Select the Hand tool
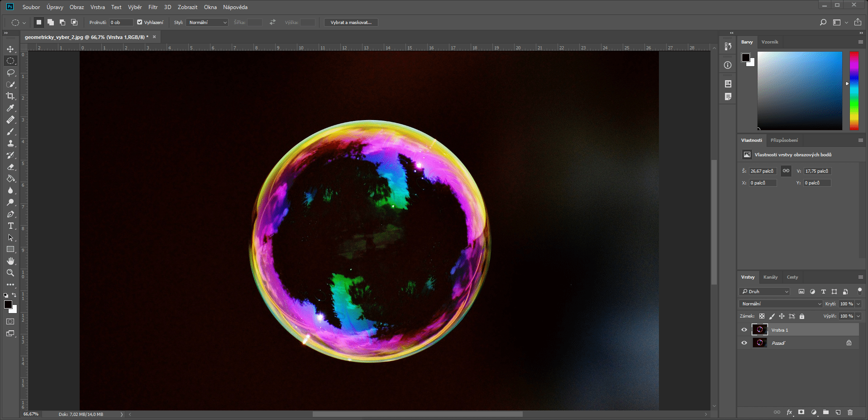This screenshot has width=868, height=420. click(x=10, y=261)
